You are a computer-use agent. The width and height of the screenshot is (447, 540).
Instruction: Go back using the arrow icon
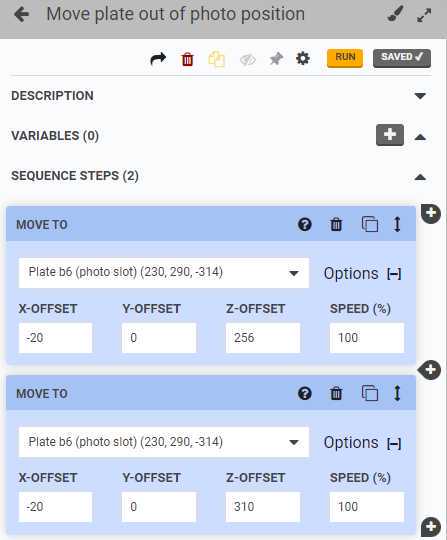click(22, 15)
